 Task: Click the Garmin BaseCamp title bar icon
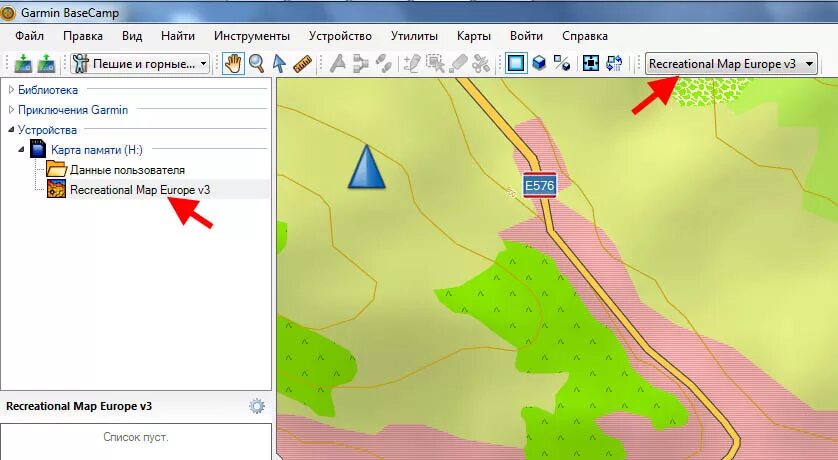(8, 13)
